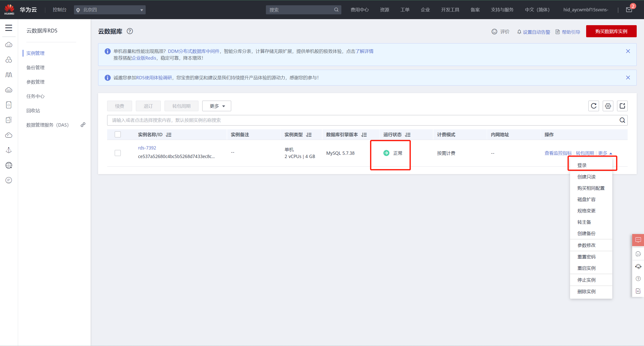Sort by 数据库引擎版本 column
Viewport: 644px width, 346px height.
click(x=364, y=135)
